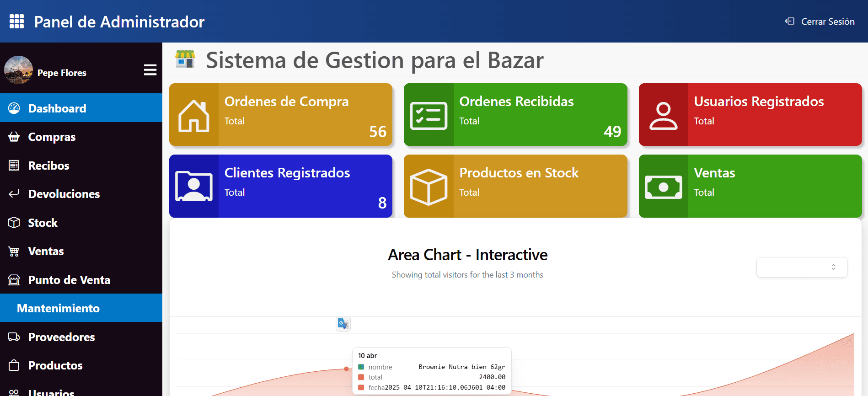
Task: Open the Productos en Stock card
Action: click(515, 186)
